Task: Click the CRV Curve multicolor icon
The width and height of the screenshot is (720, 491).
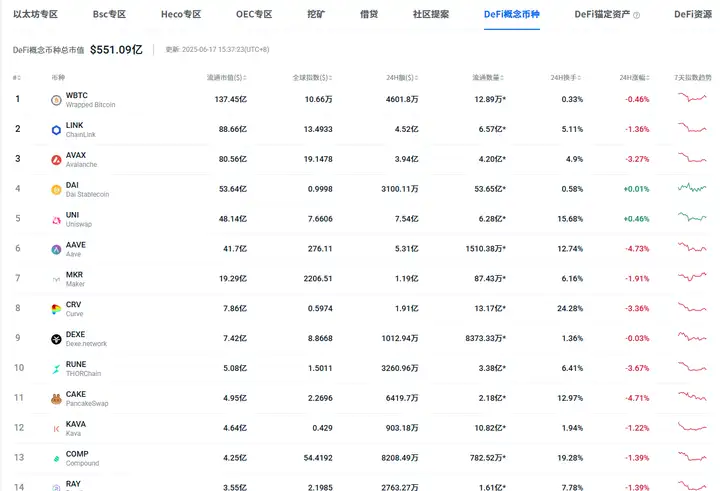Action: coord(56,309)
